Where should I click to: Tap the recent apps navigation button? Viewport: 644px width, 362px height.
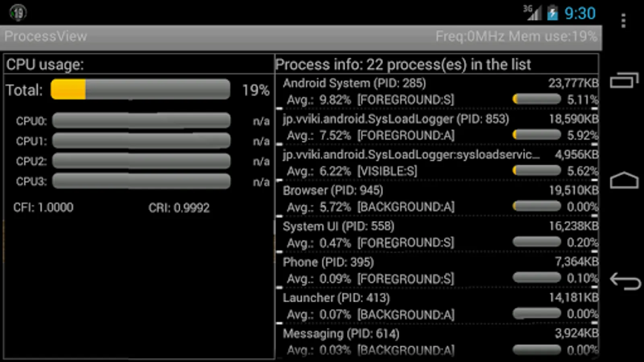624,80
